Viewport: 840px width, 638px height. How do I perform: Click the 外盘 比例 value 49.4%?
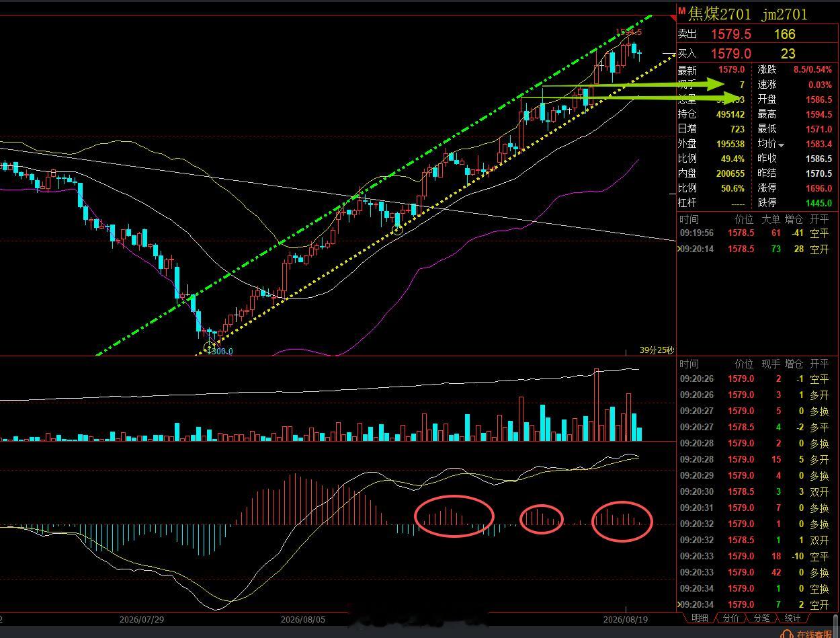[x=732, y=159]
